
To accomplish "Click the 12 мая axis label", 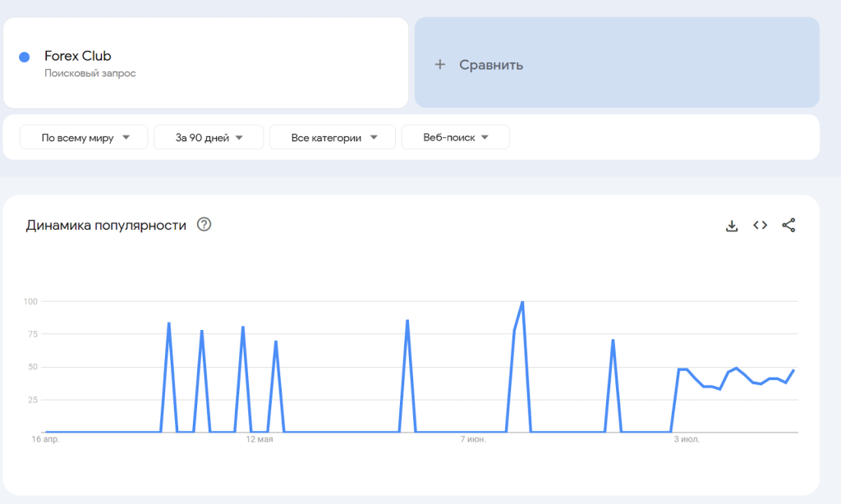I will coord(260,441).
